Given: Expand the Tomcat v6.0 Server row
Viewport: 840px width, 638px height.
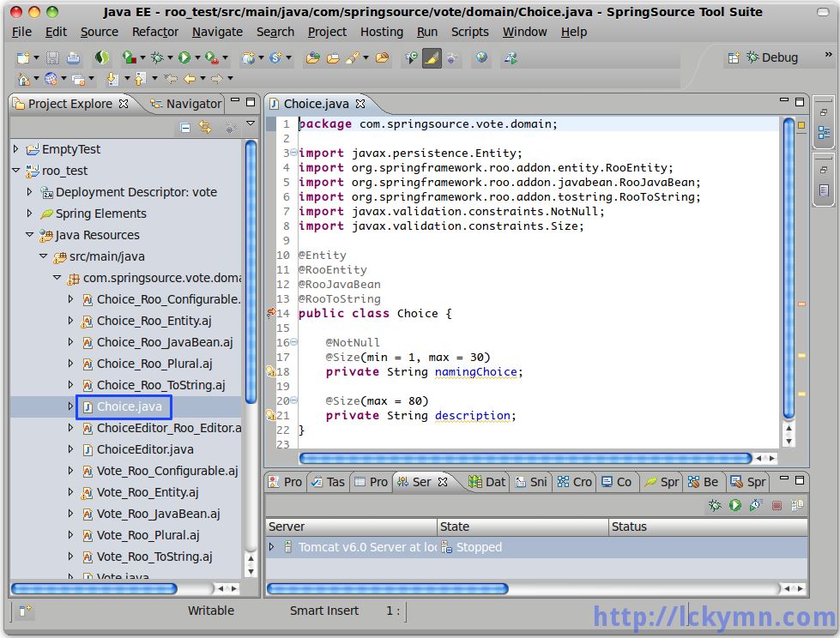Looking at the screenshot, I should pos(272,546).
